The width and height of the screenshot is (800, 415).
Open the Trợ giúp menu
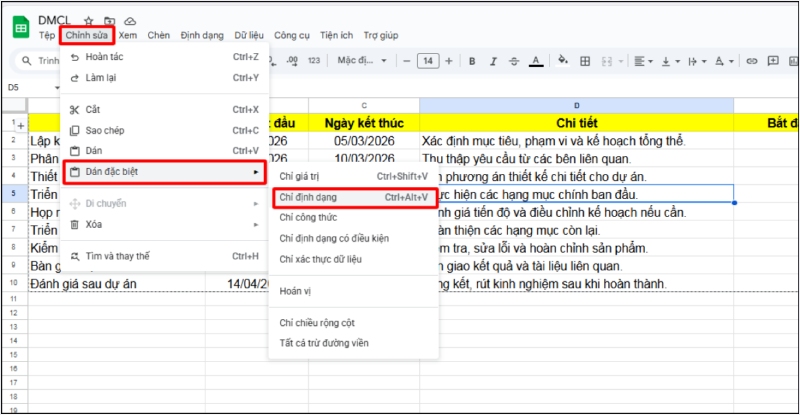(x=381, y=35)
